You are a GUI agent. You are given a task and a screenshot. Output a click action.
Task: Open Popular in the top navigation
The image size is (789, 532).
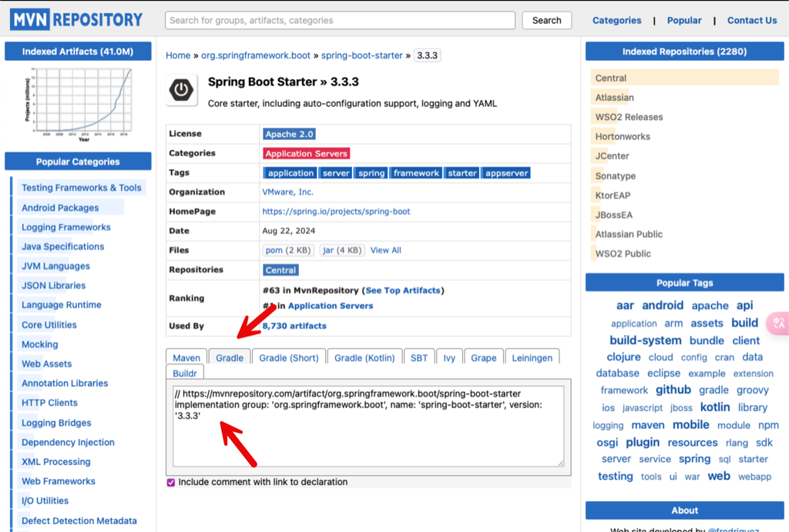(684, 20)
